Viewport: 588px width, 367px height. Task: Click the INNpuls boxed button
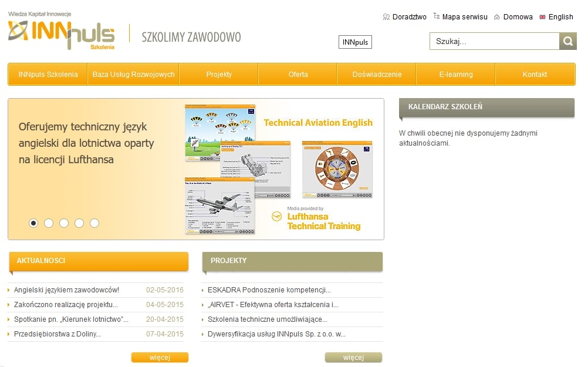355,42
